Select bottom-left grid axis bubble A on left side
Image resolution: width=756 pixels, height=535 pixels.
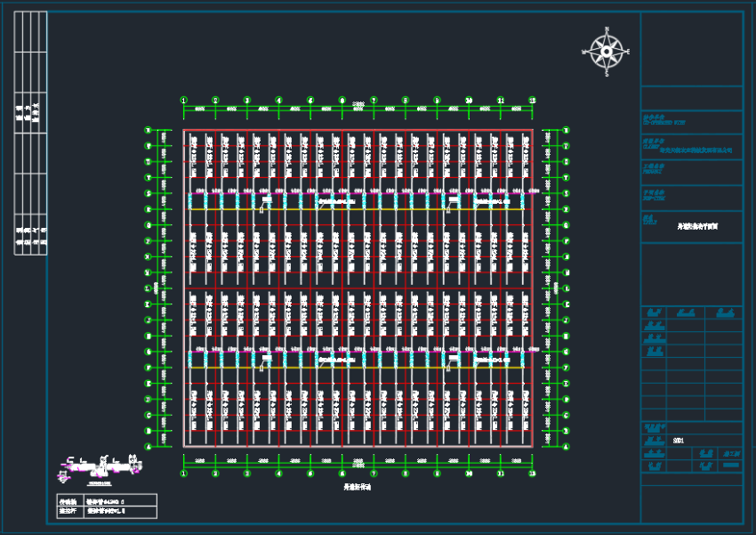(148, 445)
